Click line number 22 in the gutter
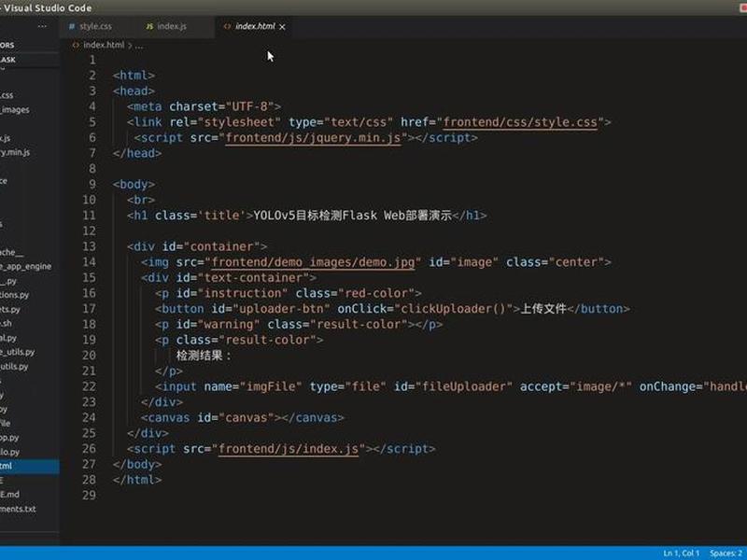 [89, 386]
